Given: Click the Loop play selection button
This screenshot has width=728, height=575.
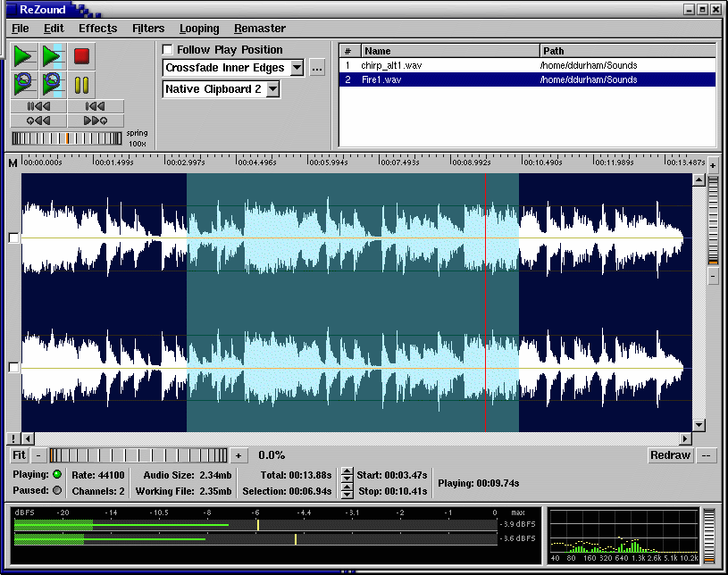Looking at the screenshot, I should (x=52, y=85).
